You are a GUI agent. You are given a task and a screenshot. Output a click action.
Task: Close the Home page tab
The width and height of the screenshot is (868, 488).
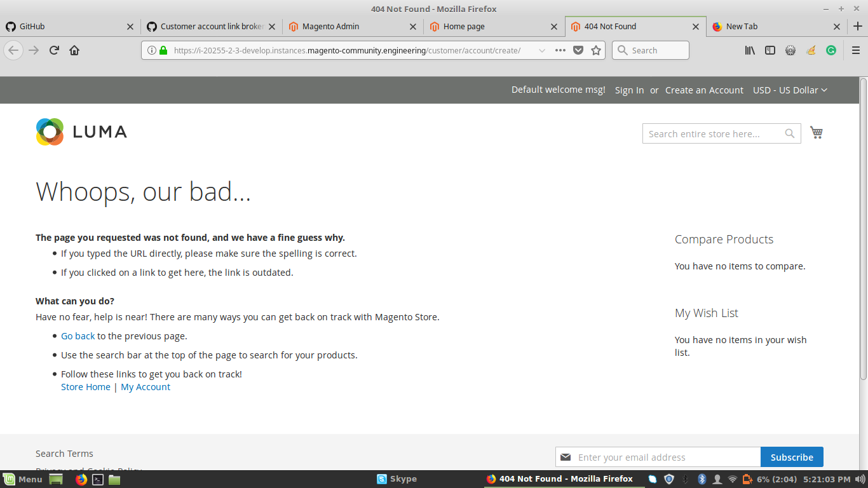(554, 27)
